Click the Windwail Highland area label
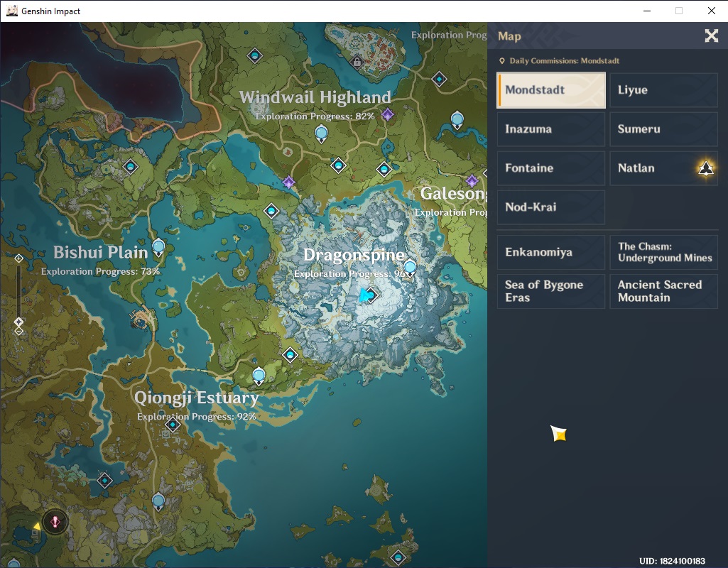Viewport: 728px width, 568px height. pyautogui.click(x=315, y=97)
